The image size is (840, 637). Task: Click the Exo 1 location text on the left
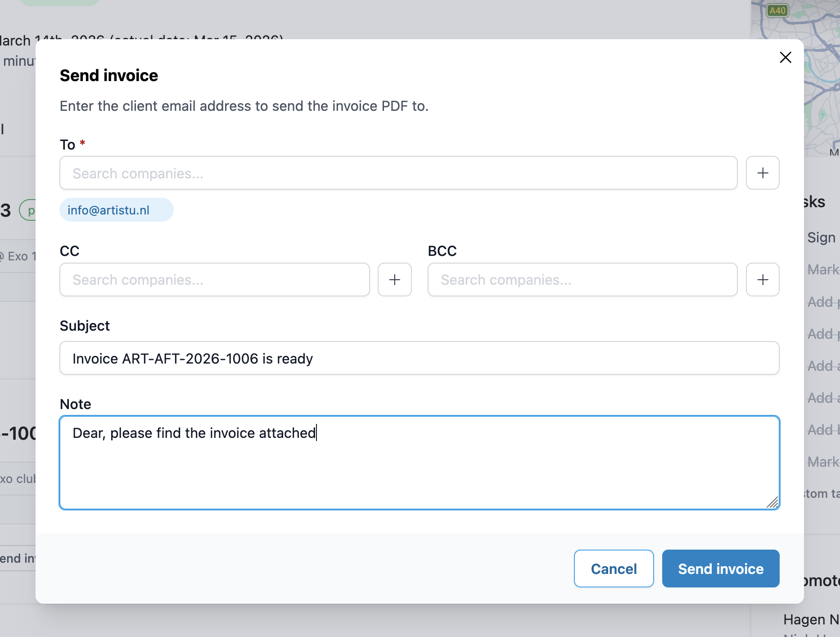(x=18, y=256)
